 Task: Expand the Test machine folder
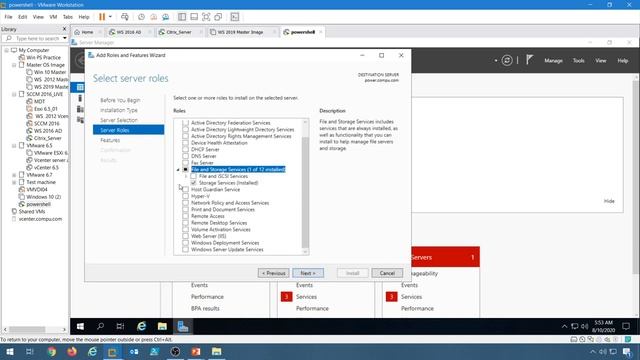[14, 182]
